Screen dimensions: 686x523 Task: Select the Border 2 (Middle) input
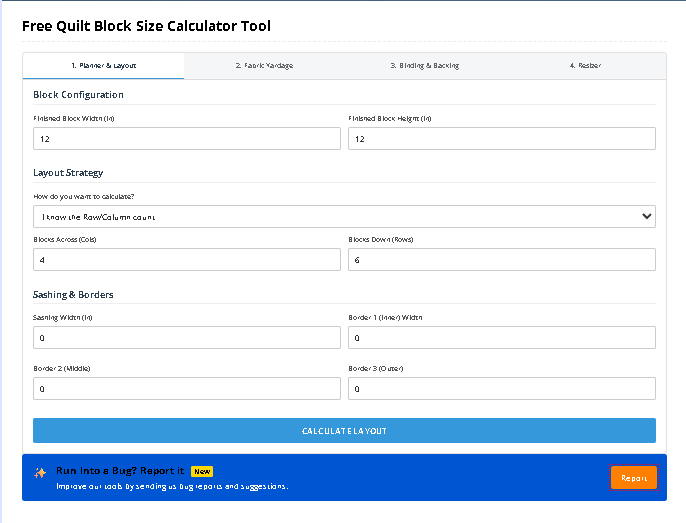click(187, 388)
